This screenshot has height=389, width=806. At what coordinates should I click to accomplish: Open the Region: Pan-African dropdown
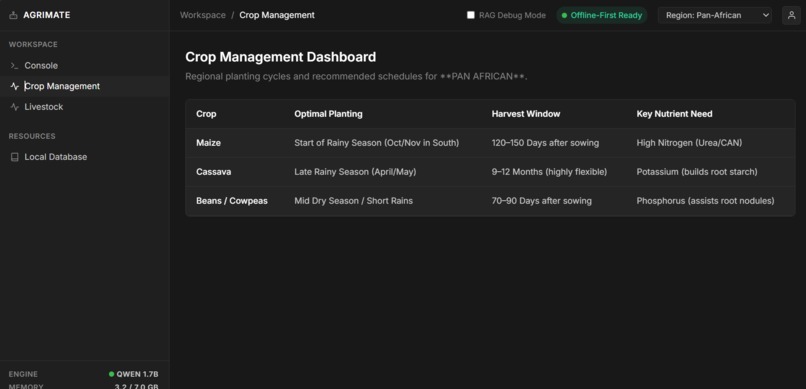715,15
